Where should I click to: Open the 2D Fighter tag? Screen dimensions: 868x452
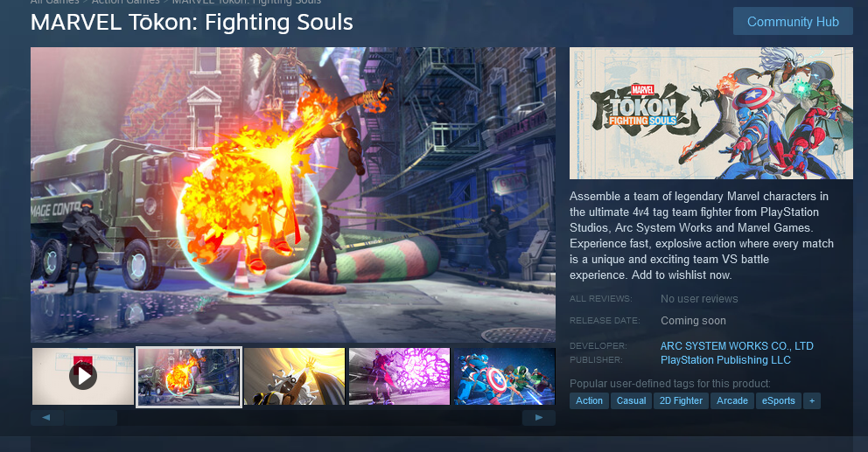tap(681, 401)
